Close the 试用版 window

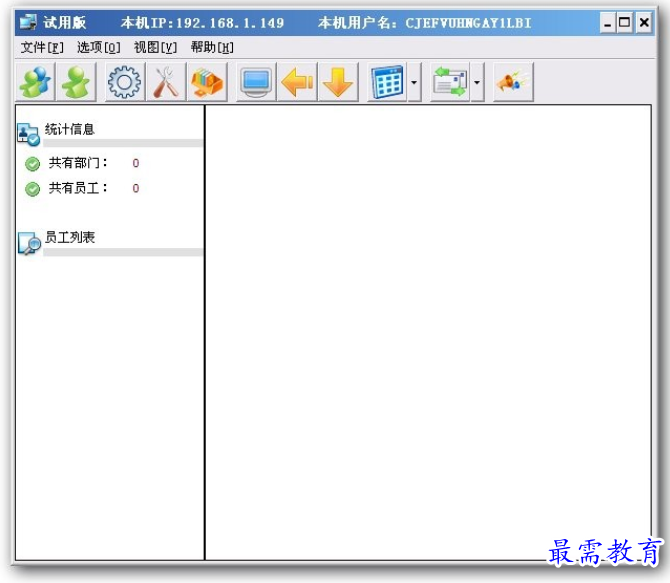[x=644, y=22]
